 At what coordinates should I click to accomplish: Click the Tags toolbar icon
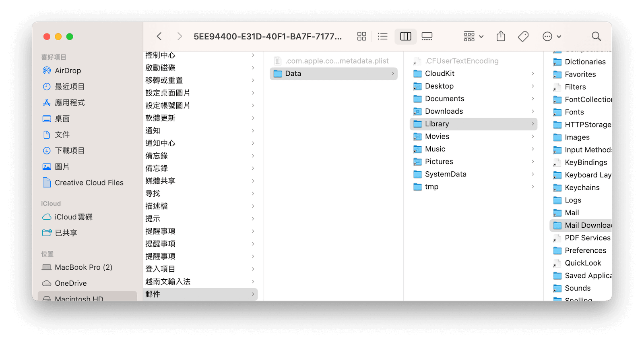click(x=523, y=37)
